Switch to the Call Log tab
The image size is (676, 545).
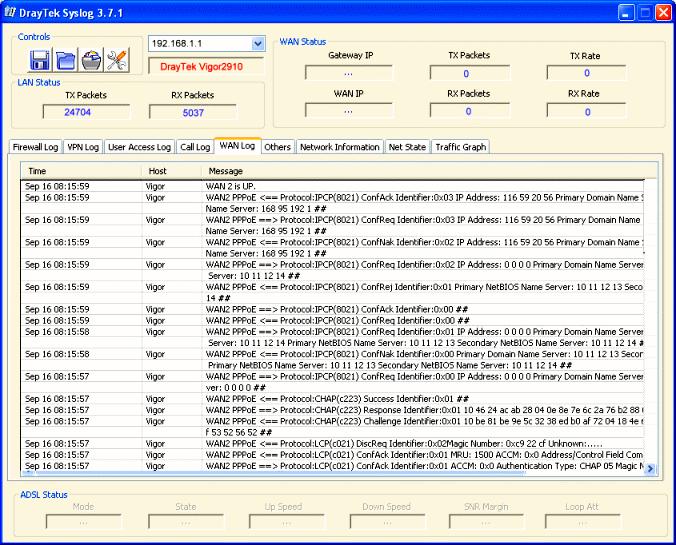[195, 147]
